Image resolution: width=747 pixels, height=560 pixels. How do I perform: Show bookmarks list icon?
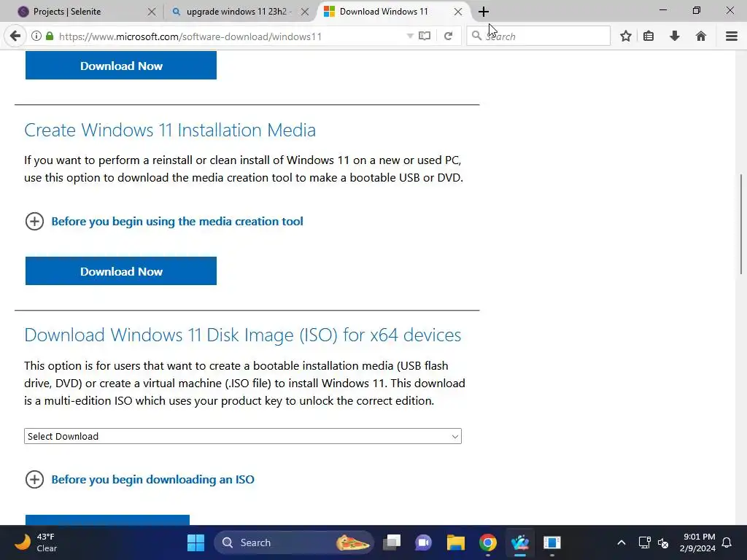(649, 36)
